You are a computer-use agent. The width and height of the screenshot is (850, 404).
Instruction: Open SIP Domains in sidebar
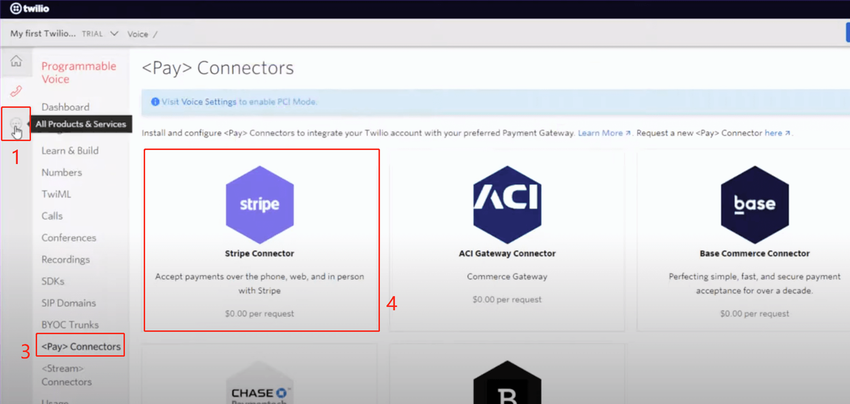pyautogui.click(x=68, y=303)
